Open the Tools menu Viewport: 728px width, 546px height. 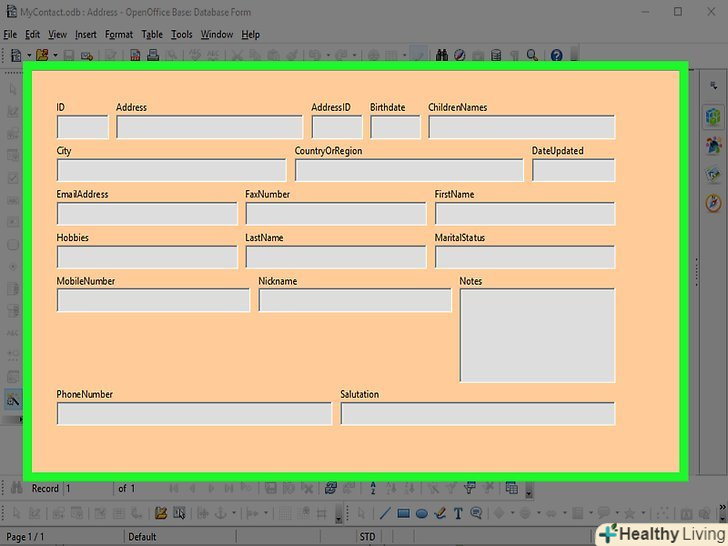click(x=182, y=34)
